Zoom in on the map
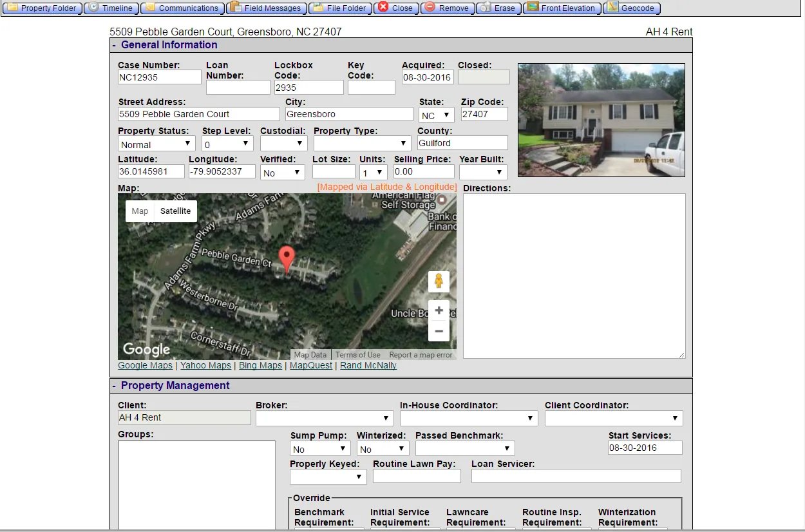 coord(439,310)
